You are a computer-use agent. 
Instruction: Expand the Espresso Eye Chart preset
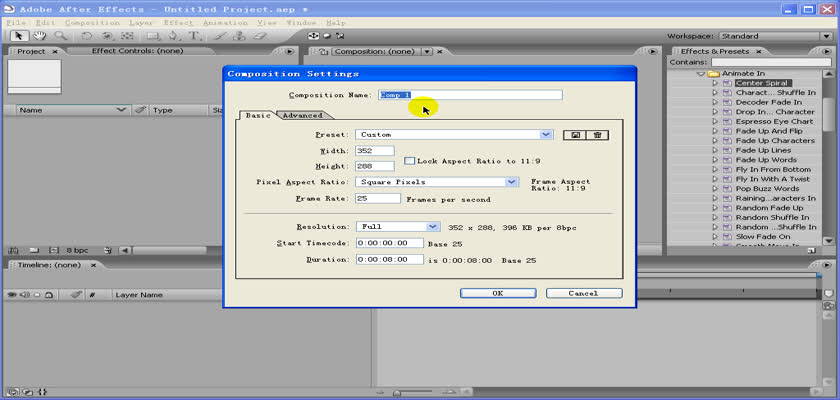[715, 122]
